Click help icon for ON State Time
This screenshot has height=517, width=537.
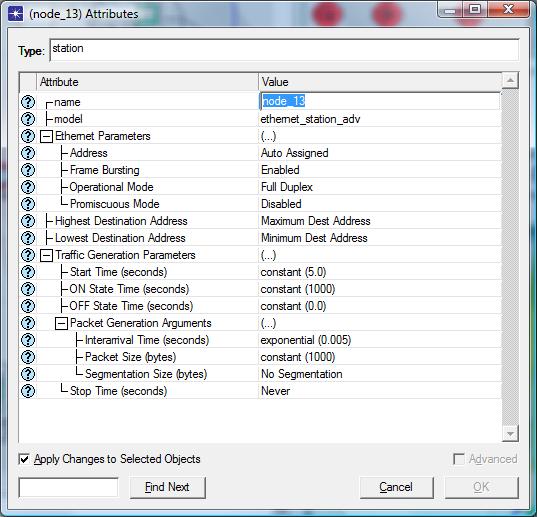[28, 289]
